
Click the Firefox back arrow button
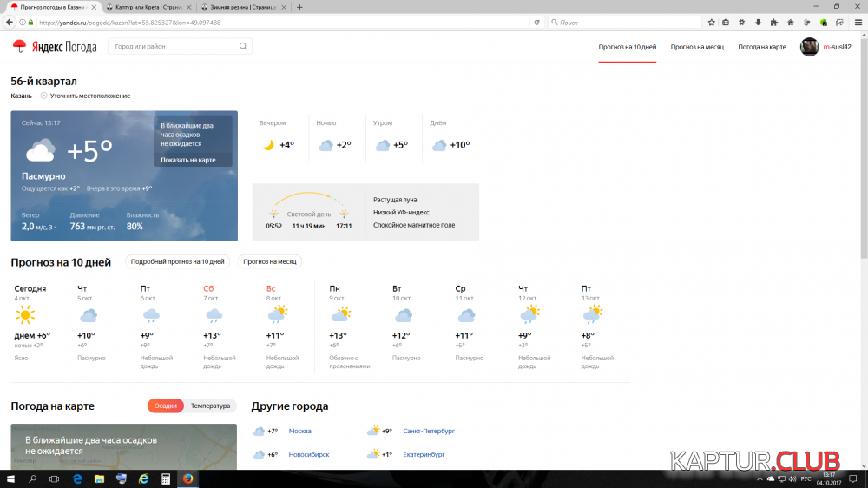click(x=10, y=23)
